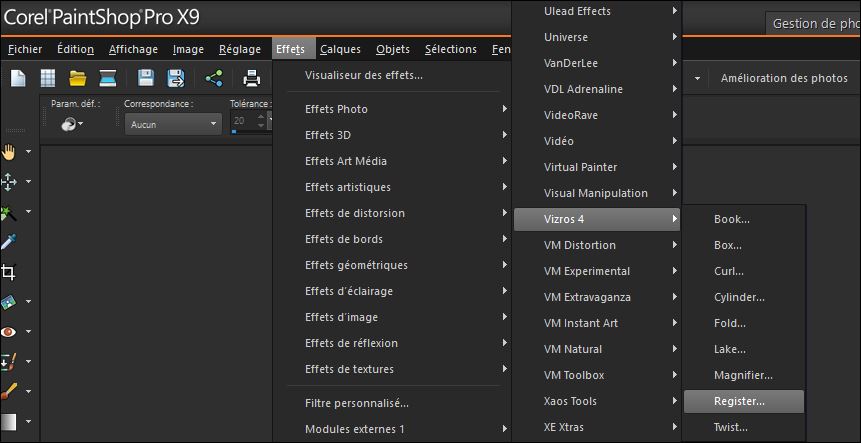Select the Magic Wand tool
Viewport: 861px width, 443px height.
pyautogui.click(x=9, y=212)
